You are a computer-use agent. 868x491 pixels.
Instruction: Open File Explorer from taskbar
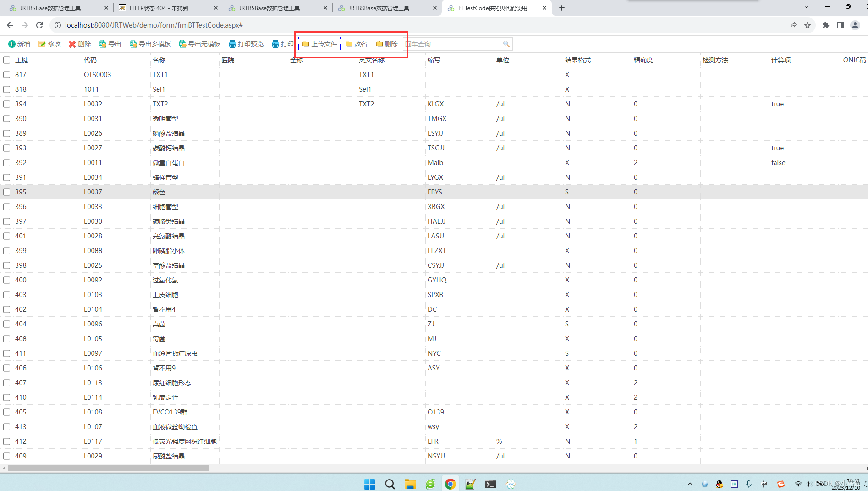(410, 484)
